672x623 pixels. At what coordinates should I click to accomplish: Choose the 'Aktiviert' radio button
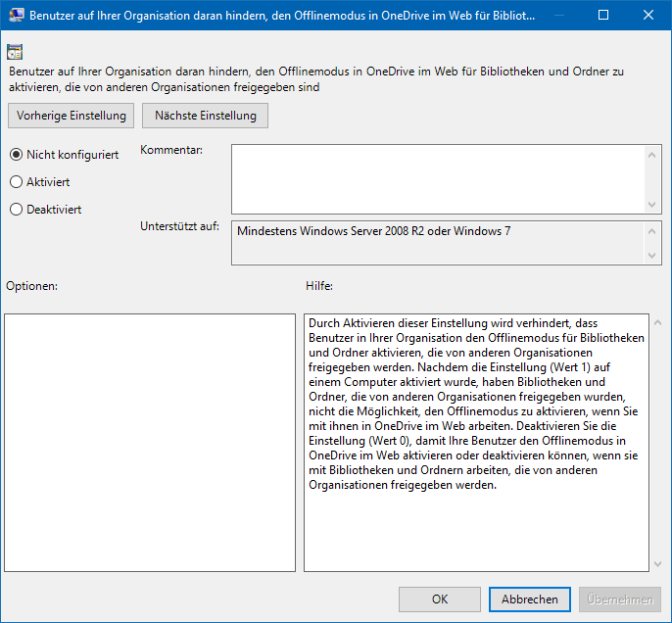(x=16, y=182)
